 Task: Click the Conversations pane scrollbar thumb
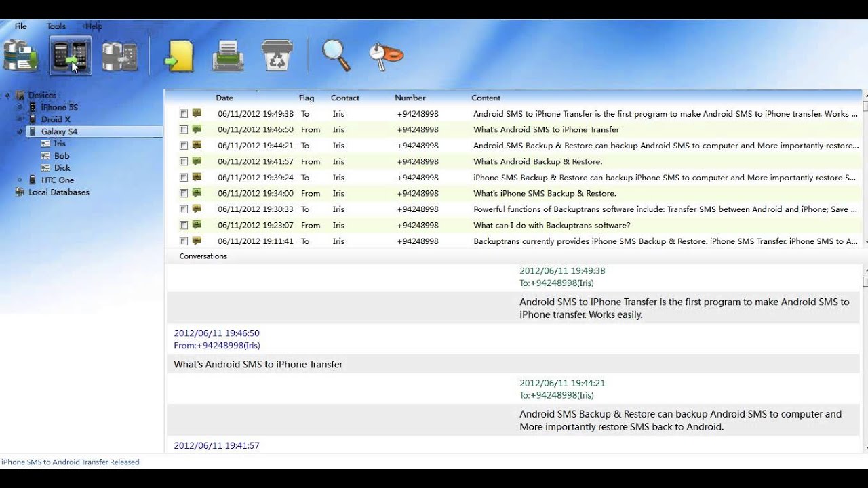865,281
